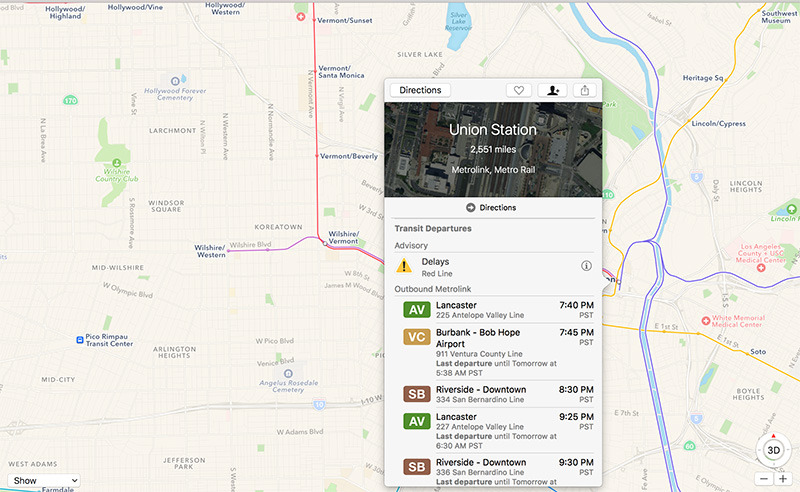Click Transit Departures heading
The width and height of the screenshot is (800, 492).
pos(433,229)
